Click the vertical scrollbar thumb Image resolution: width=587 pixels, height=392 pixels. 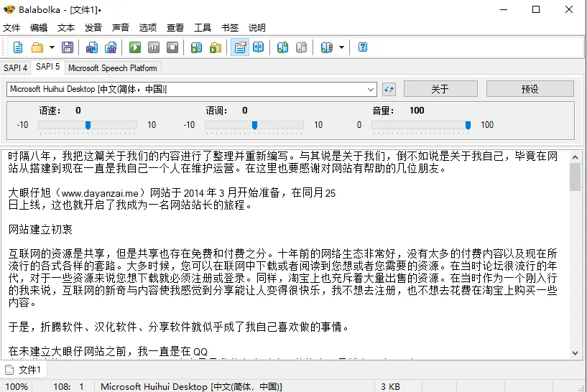(576, 177)
